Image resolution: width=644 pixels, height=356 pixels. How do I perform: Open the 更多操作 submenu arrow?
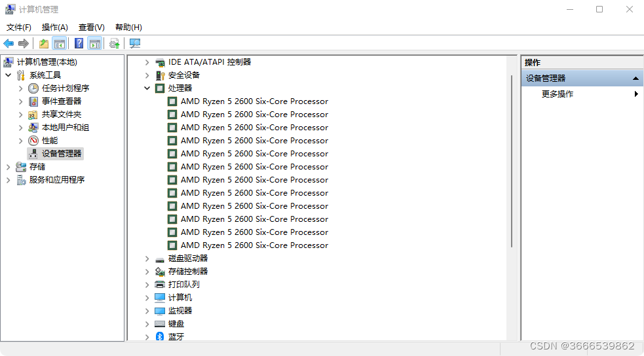point(636,94)
